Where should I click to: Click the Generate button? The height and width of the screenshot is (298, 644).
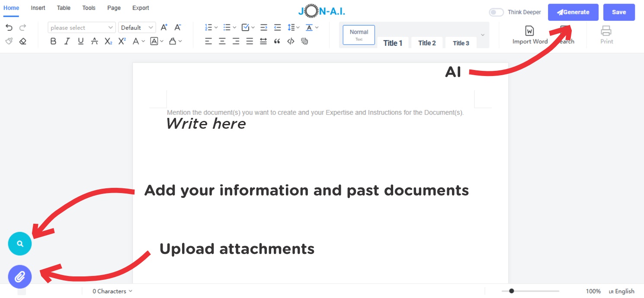[573, 12]
